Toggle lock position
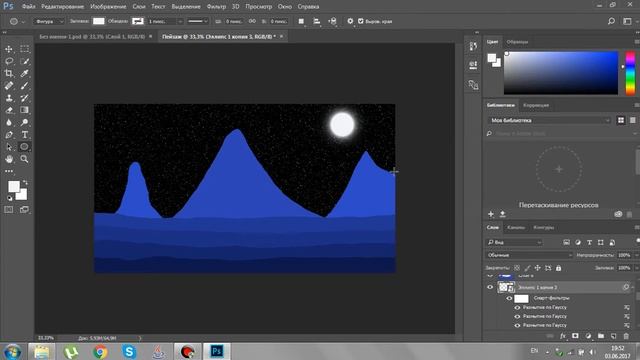The width and height of the screenshot is (640, 360). (538, 268)
